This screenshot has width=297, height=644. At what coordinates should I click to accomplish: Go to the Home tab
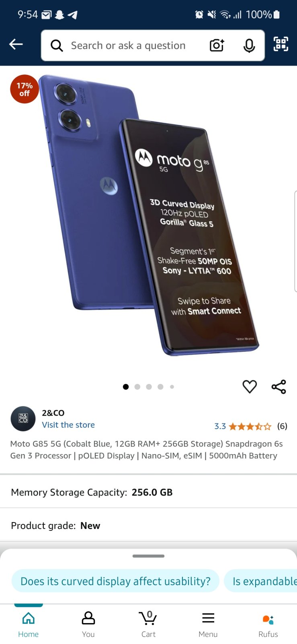[28, 624]
